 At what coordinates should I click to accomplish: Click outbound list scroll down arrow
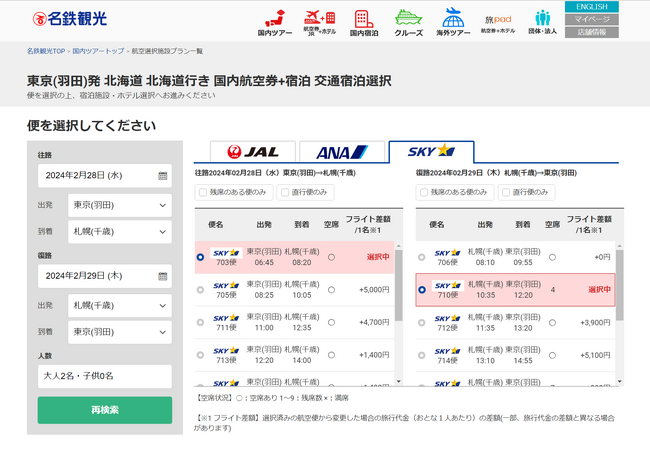tap(398, 381)
